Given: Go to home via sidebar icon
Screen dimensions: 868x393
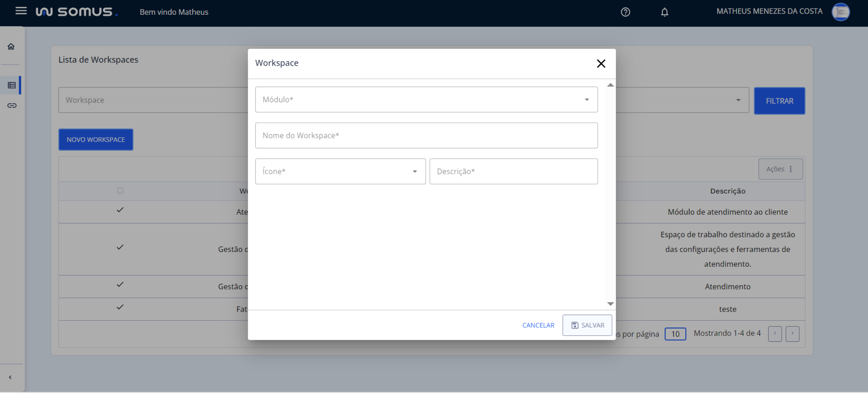Looking at the screenshot, I should [11, 46].
